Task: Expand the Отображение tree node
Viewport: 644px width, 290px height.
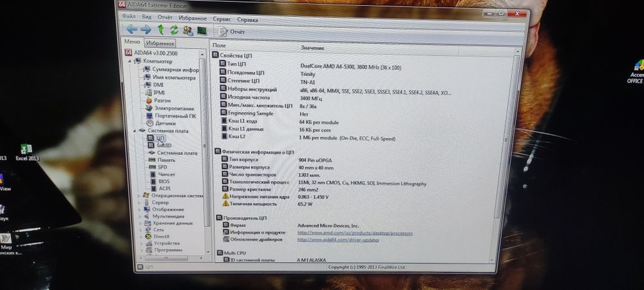Action: 140,210
